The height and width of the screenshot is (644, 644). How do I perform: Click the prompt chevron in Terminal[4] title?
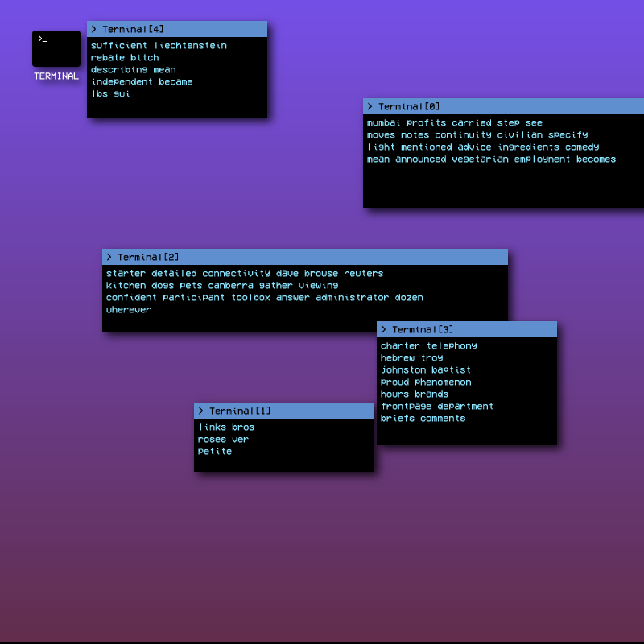pos(93,29)
